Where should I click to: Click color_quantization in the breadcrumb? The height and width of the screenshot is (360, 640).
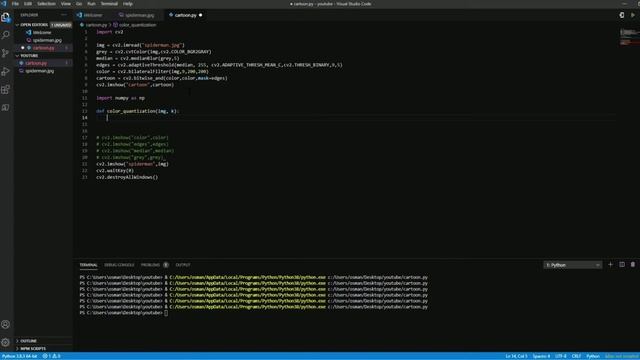pos(138,25)
